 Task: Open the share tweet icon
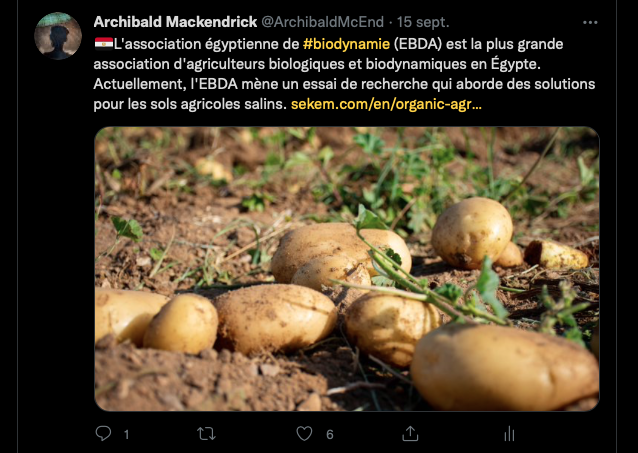[410, 433]
